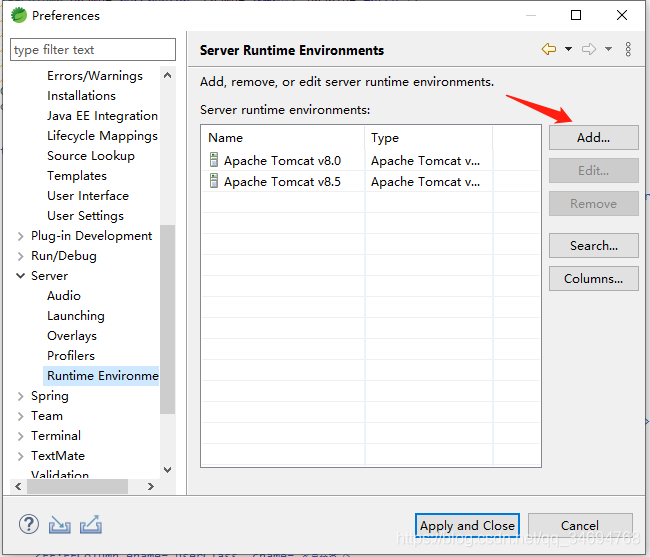Open Java EE Integration page
This screenshot has width=650, height=557.
pyautogui.click(x=102, y=116)
